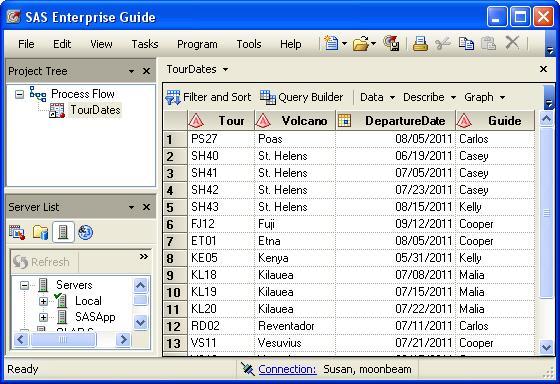Close the Server List pane
Screen dimensions: 560x384
146,207
